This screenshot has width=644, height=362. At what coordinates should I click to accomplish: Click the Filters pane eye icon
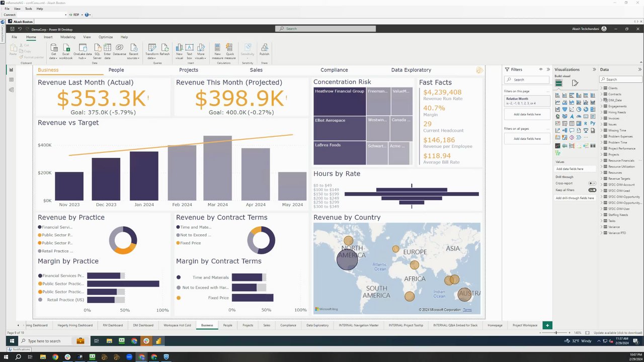541,69
